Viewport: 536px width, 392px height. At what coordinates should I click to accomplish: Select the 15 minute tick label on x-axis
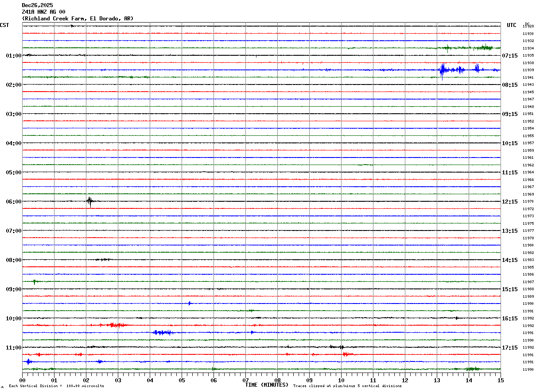(501, 380)
